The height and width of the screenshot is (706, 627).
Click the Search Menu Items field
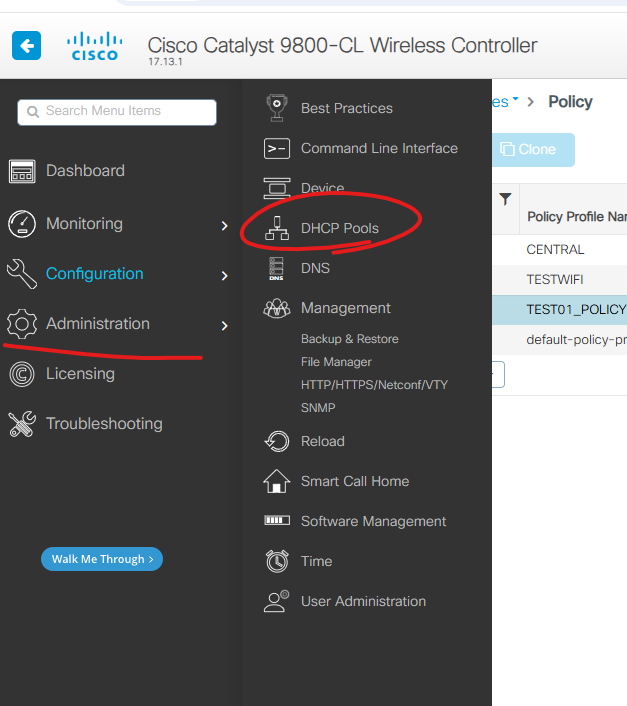(x=117, y=112)
